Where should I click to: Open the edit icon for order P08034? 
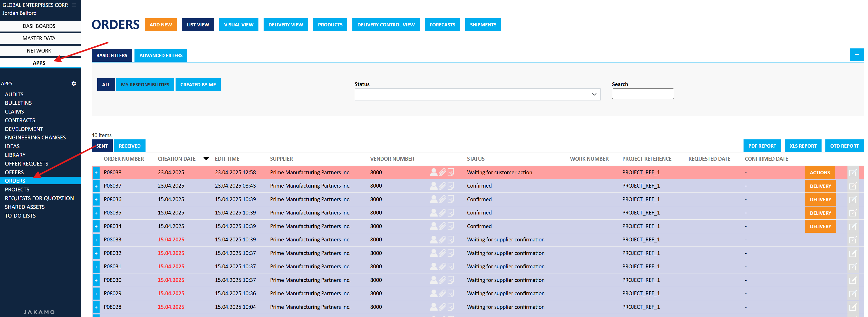pyautogui.click(x=853, y=227)
